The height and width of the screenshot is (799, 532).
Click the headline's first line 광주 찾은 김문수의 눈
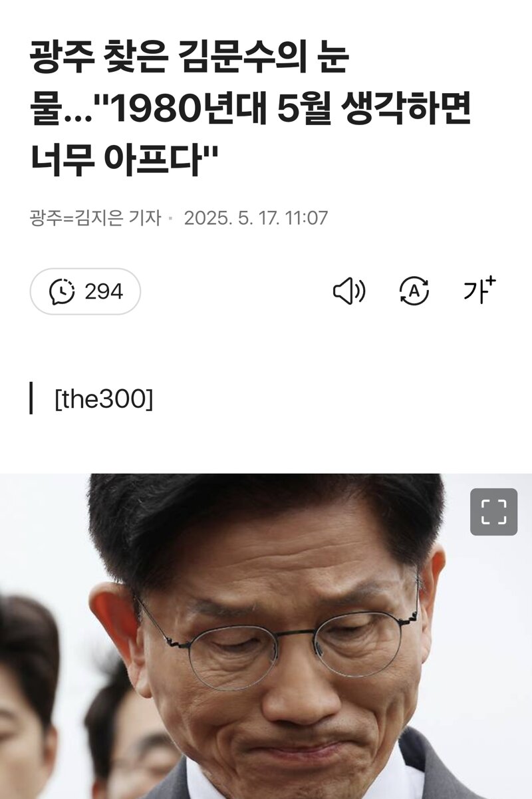pyautogui.click(x=190, y=61)
